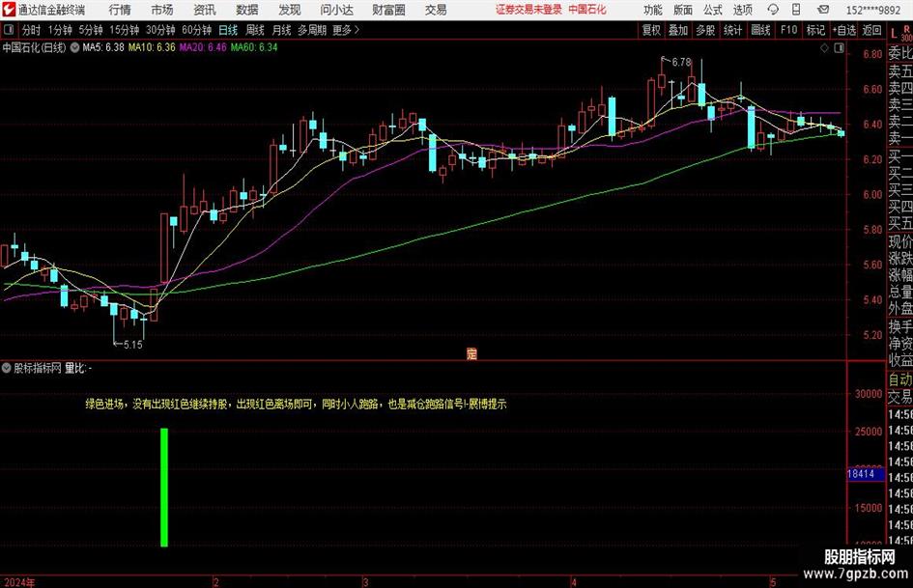Viewport: 913px width, 588px height.
Task: Open the 发现 menu
Action: (x=290, y=10)
